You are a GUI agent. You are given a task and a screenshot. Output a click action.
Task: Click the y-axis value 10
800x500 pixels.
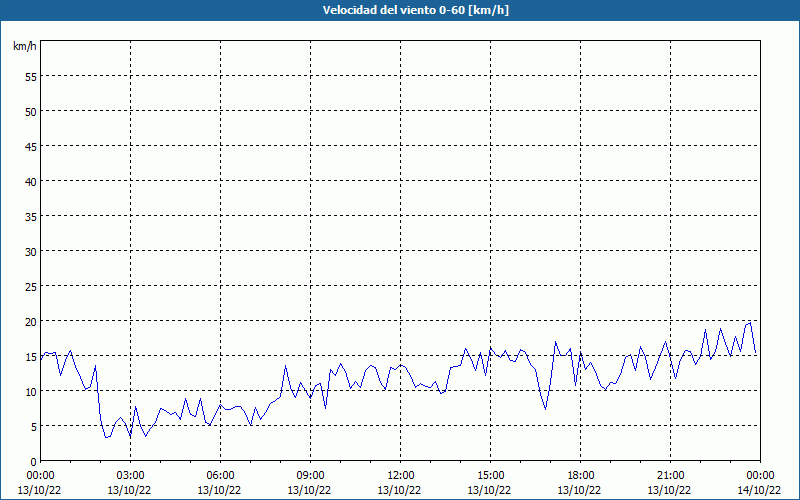[31, 391]
